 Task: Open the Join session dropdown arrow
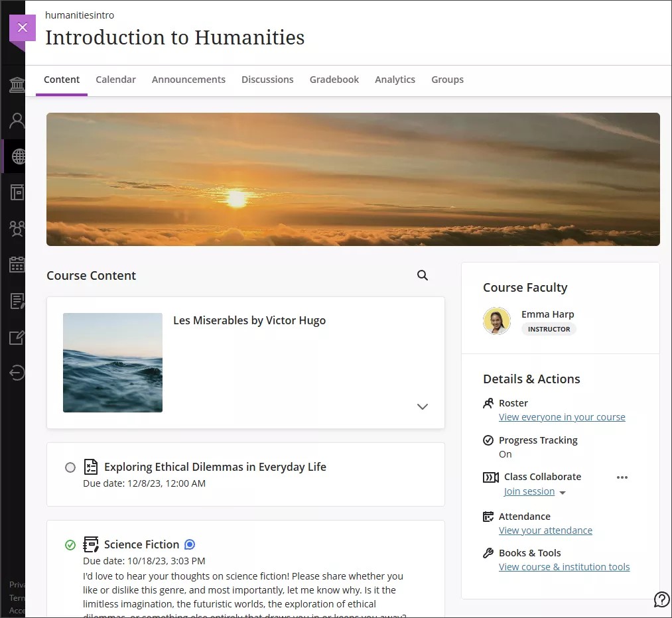tap(562, 492)
